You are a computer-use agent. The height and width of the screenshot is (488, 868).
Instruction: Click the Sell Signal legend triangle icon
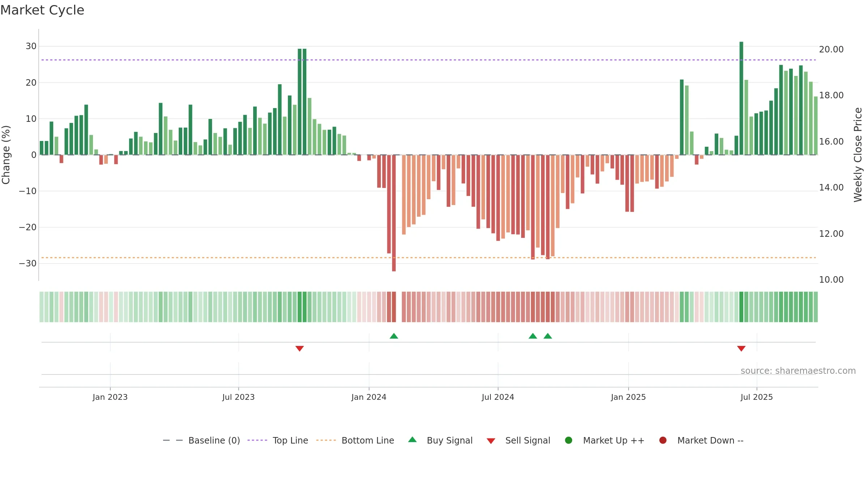491,441
